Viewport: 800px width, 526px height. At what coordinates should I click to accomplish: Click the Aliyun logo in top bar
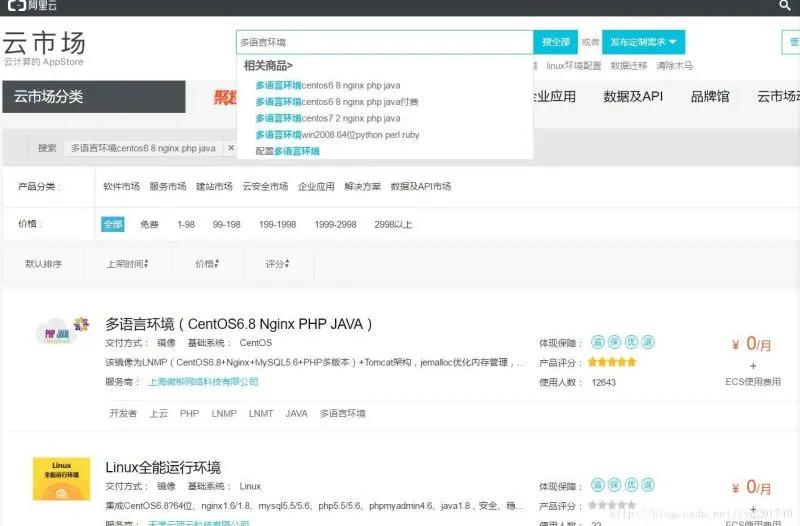28,7
